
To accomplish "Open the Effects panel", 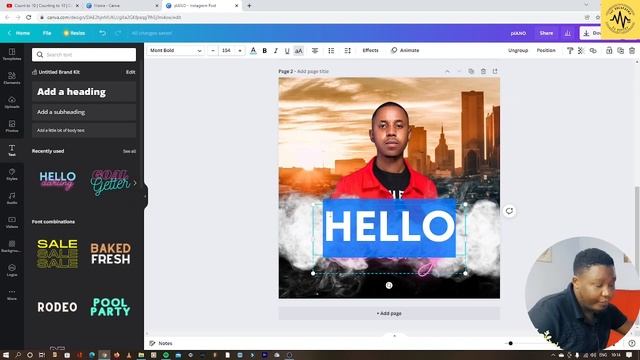I will [370, 51].
